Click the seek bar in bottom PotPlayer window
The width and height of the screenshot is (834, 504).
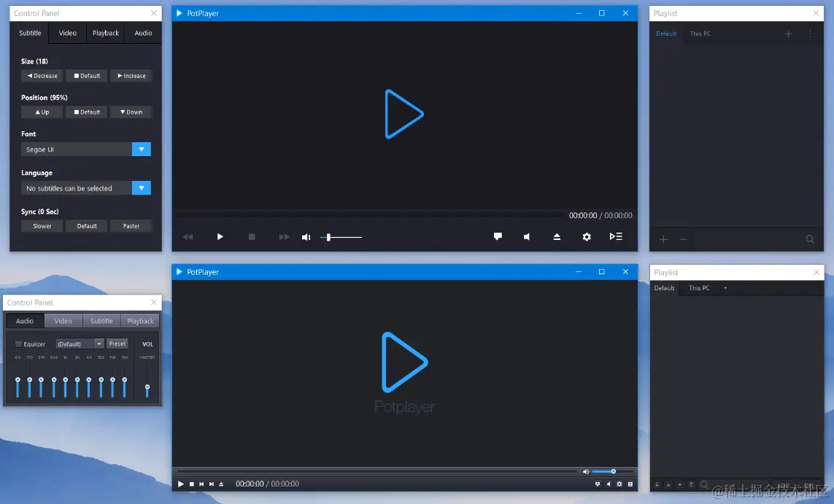pos(377,472)
